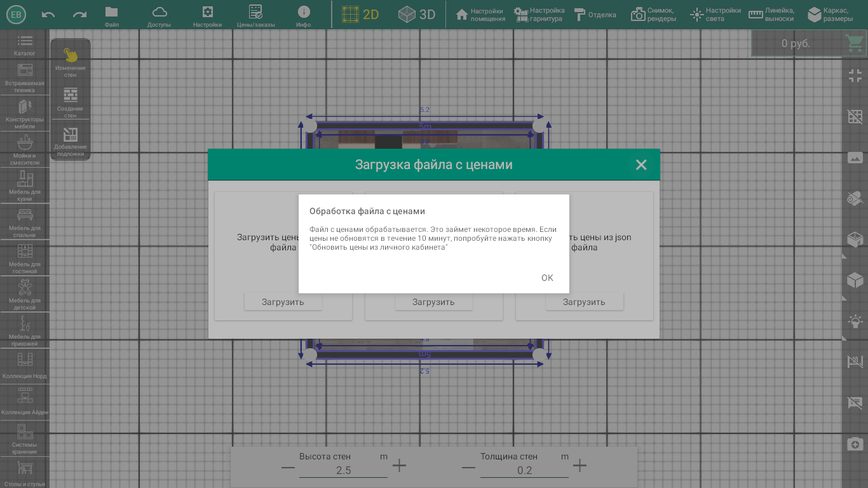Screen dimensions: 868x488
Task: Open the shopping cart icon
Action: [x=854, y=43]
